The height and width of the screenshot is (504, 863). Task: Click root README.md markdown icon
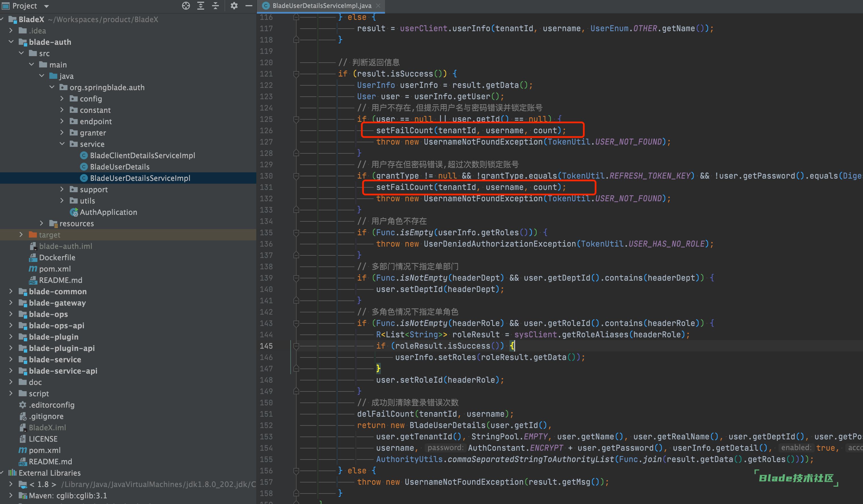tap(23, 461)
